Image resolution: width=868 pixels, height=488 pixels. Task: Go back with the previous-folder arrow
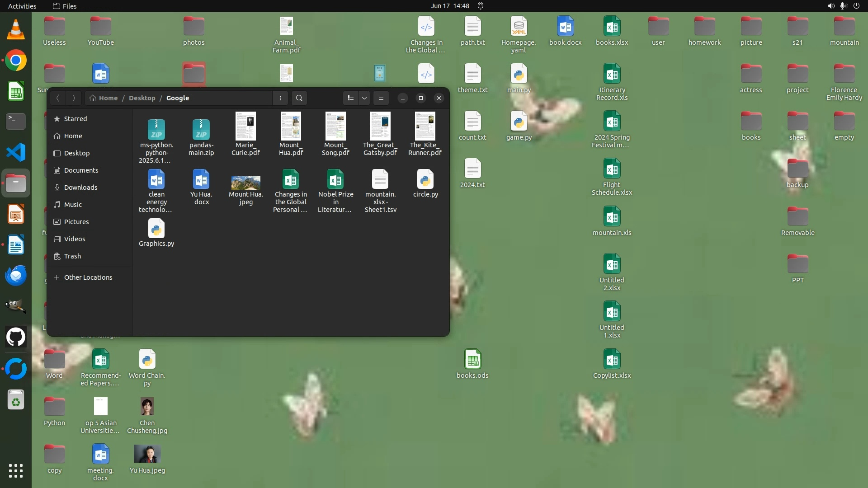(x=58, y=98)
